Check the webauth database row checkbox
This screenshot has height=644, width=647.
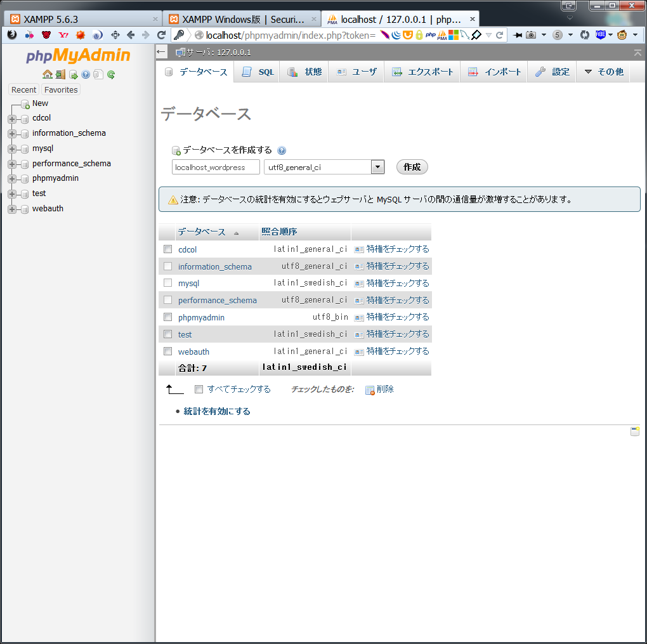tap(168, 352)
